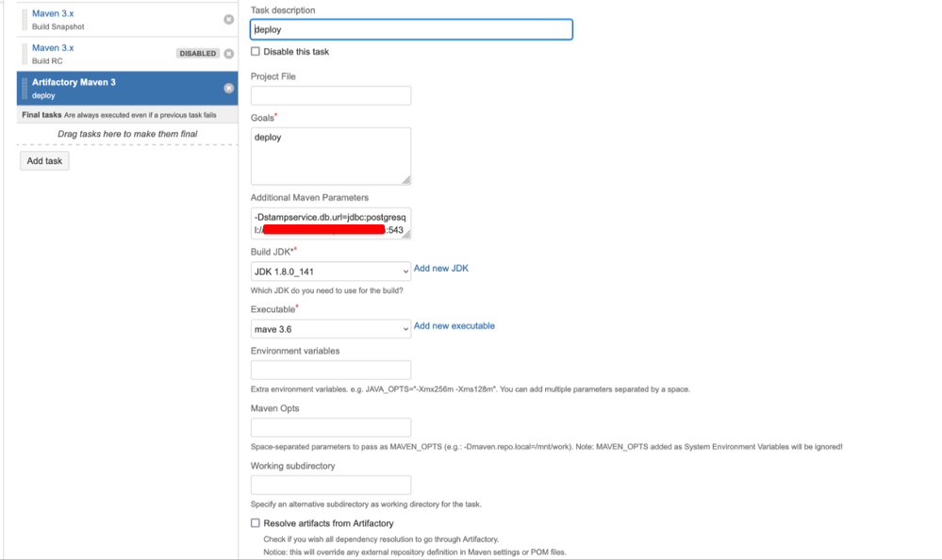
Task: Click the 'Drag tasks here to make them final' area
Action: pyautogui.click(x=127, y=134)
